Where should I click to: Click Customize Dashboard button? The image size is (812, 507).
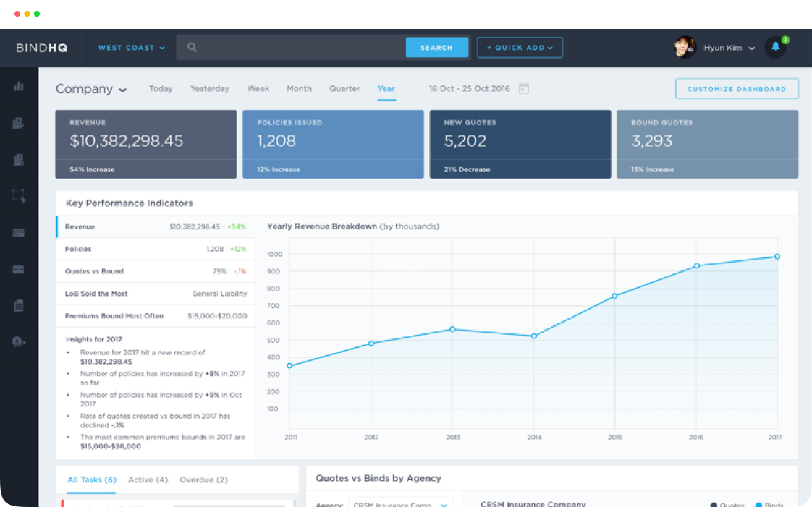pyautogui.click(x=737, y=88)
